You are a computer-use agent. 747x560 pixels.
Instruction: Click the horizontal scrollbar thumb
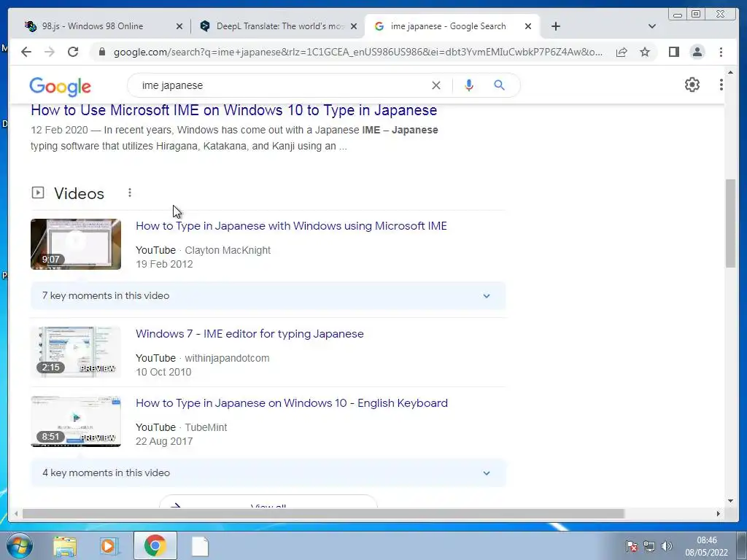(x=323, y=513)
